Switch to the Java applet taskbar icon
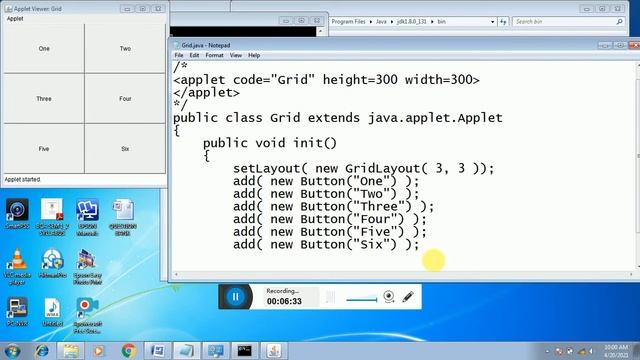 274,351
